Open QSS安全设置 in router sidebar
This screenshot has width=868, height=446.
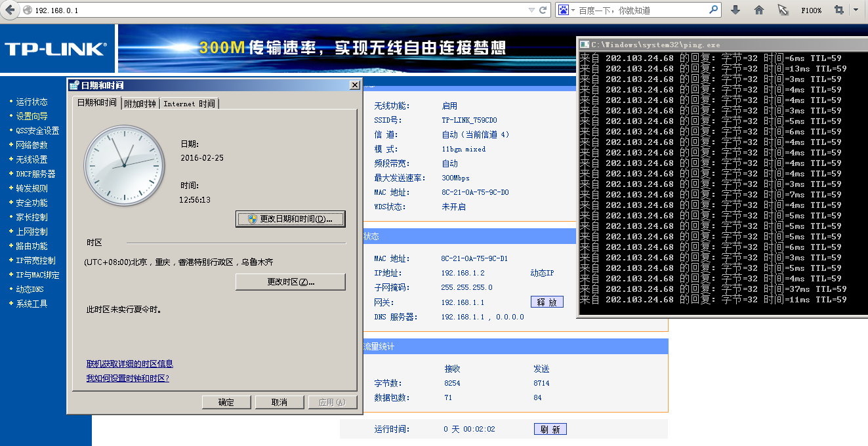pyautogui.click(x=37, y=131)
